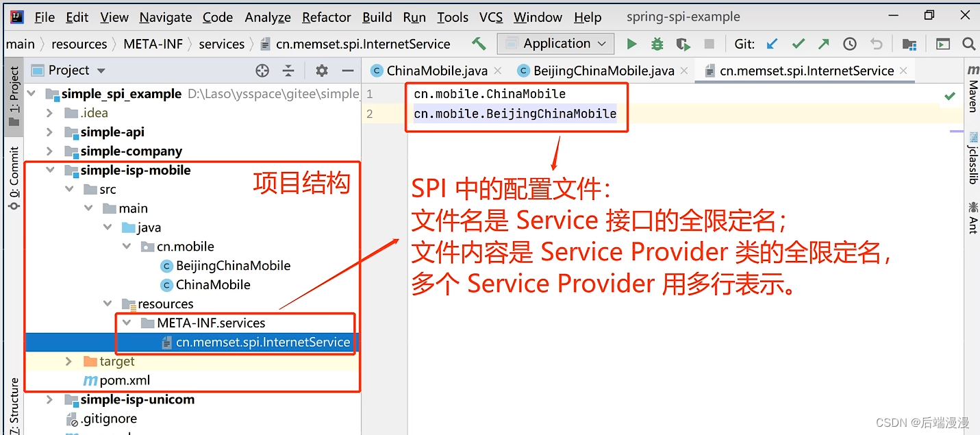This screenshot has height=435, width=980.
Task: Show Git history clock icon
Action: click(850, 44)
